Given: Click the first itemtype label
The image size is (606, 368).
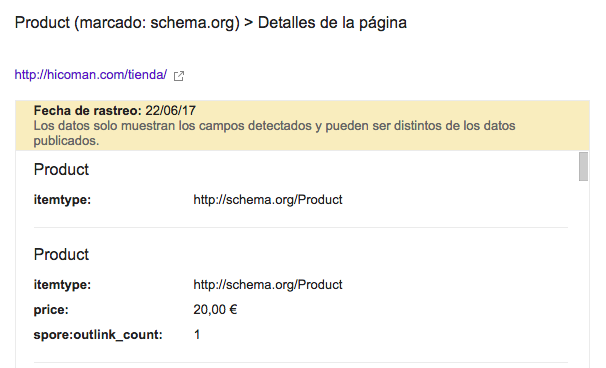Looking at the screenshot, I should tap(62, 200).
